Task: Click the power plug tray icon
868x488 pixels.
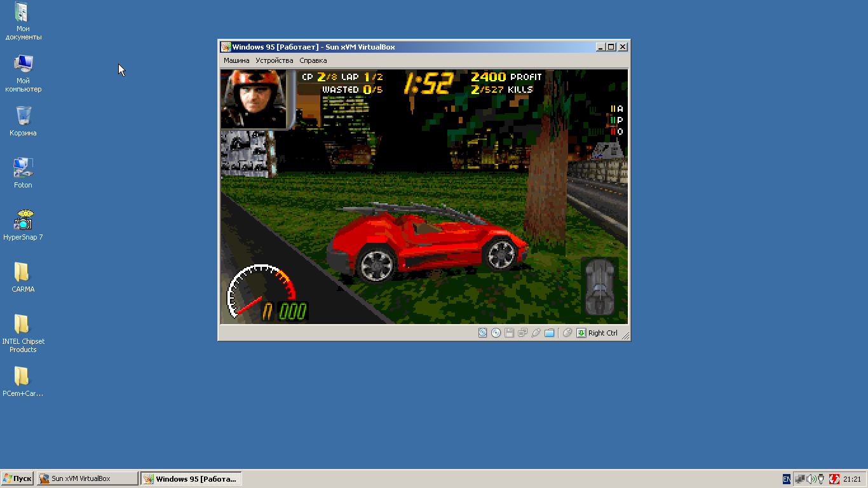Action: [x=821, y=479]
